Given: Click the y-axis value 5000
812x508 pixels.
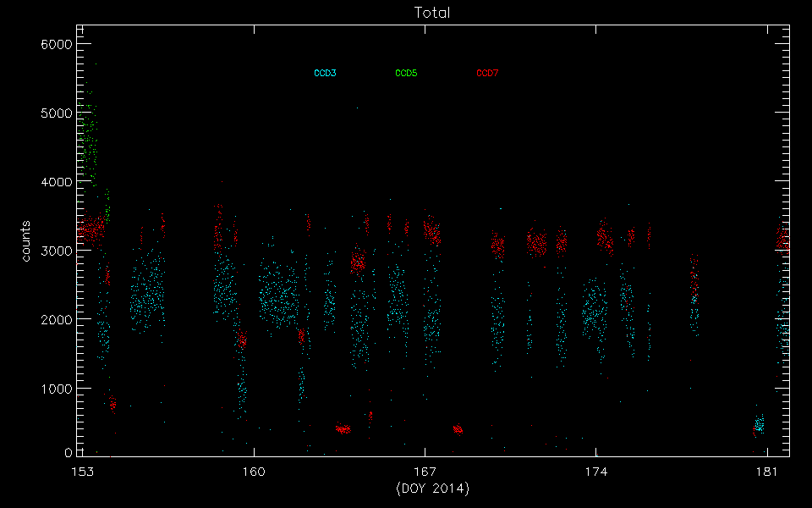Looking at the screenshot, I should coord(57,113).
